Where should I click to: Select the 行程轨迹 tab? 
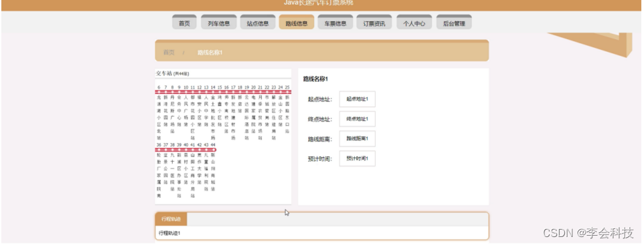coord(171,219)
